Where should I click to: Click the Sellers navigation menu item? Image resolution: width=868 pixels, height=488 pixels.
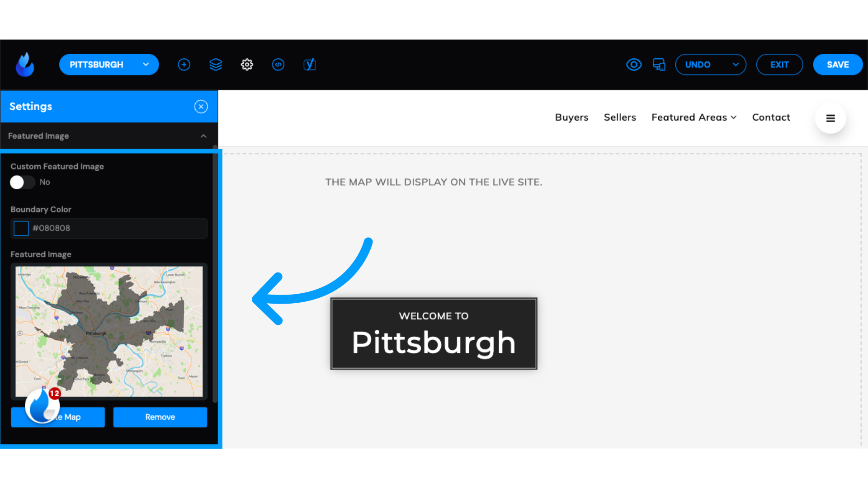[620, 117]
